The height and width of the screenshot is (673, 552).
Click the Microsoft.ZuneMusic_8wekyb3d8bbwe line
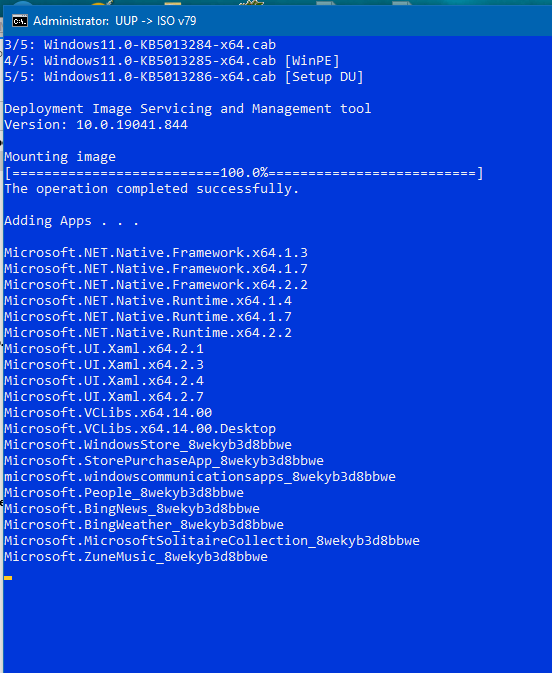coord(136,557)
